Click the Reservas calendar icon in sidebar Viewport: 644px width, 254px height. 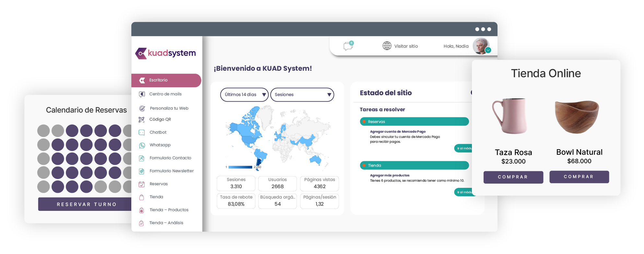(142, 184)
